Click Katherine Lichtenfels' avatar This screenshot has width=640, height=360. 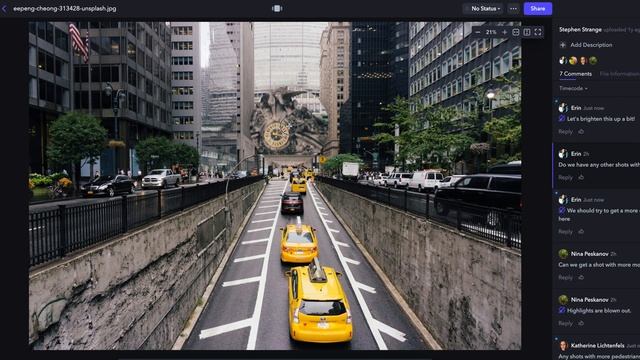tap(563, 346)
